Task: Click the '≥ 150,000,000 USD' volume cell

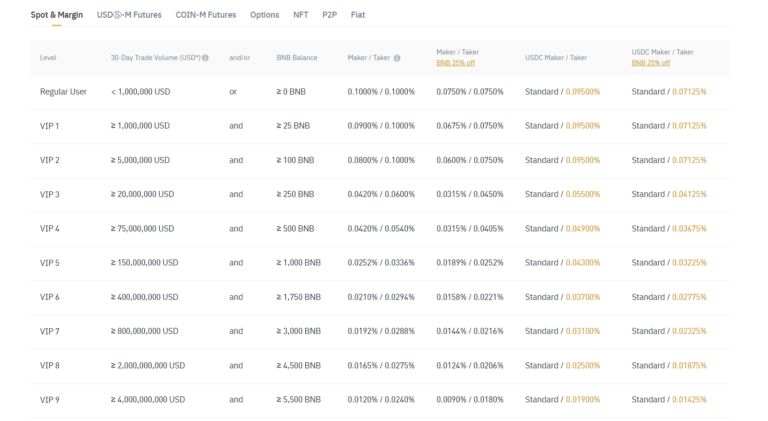Action: click(144, 263)
